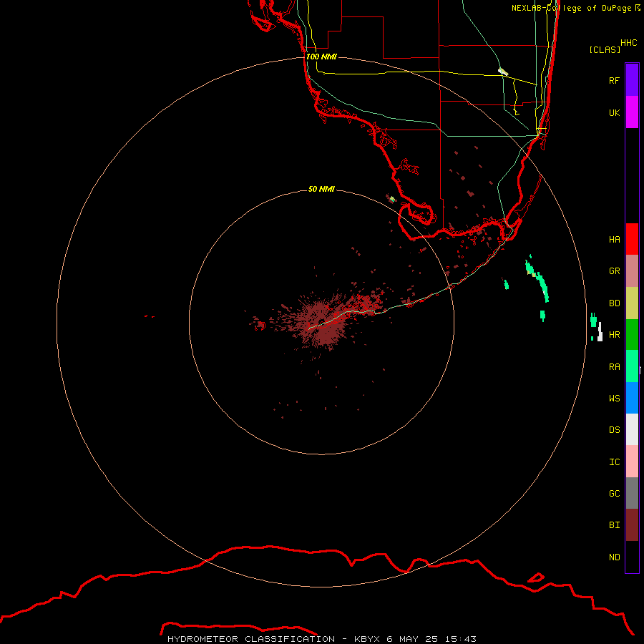644x644 pixels.
Task: Click the DS white legend swatch
Action: (632, 429)
